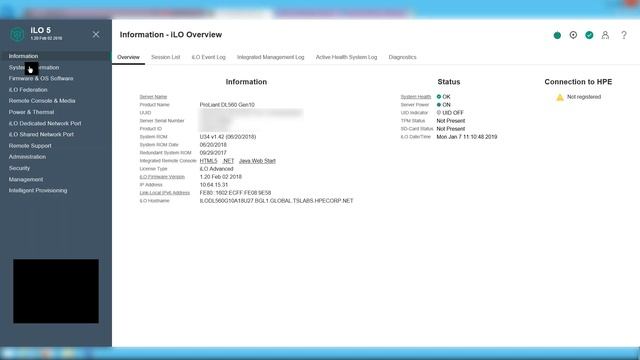The width and height of the screenshot is (640, 360).
Task: Click the ProLiant DL560 Gen10 product name
Action: pyautogui.click(x=227, y=105)
